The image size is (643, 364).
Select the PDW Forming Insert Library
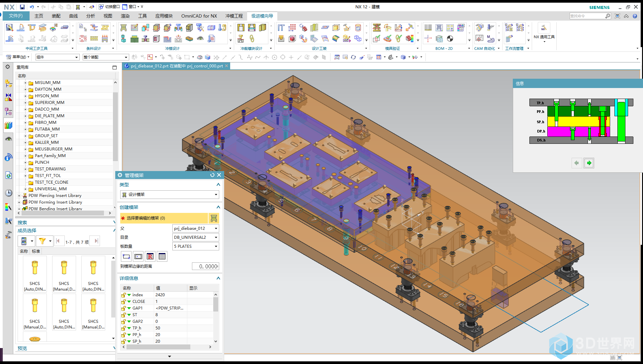(x=55, y=202)
